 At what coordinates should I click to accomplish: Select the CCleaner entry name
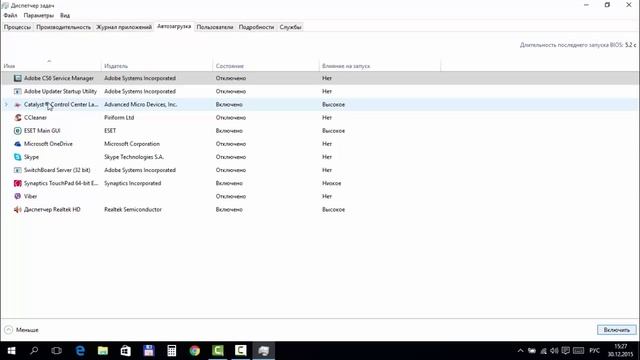[36, 118]
